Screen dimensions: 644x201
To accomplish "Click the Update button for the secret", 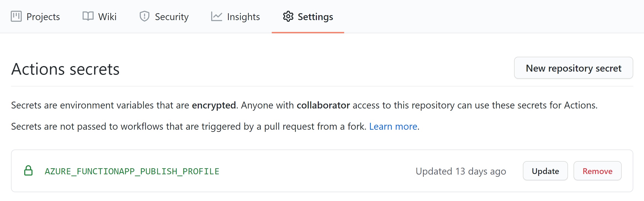I will point(545,171).
